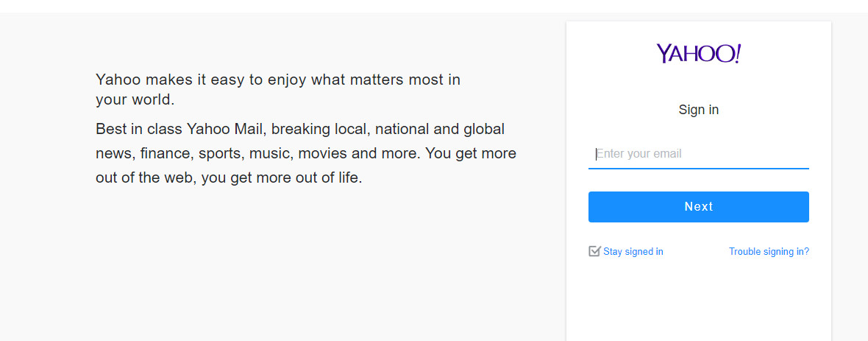Viewport: 868px width, 341px height.
Task: Click the blue underline beneath the email field
Action: 699,169
